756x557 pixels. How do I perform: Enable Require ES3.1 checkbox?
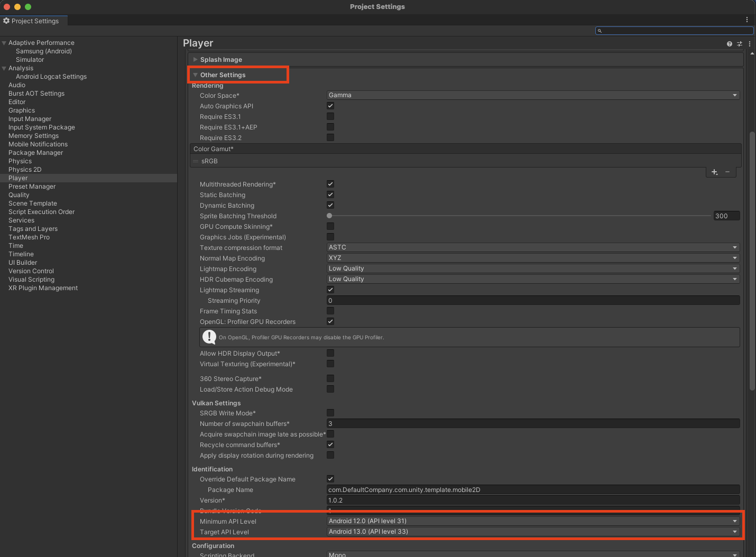(330, 116)
